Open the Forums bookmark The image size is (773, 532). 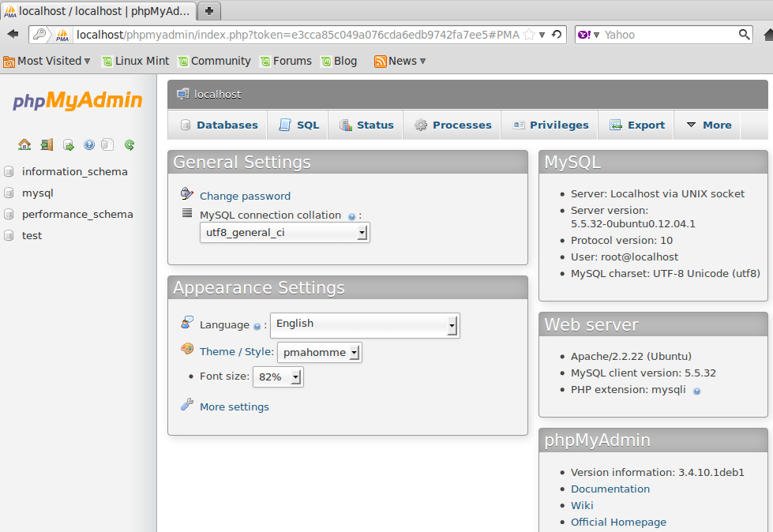(x=287, y=61)
